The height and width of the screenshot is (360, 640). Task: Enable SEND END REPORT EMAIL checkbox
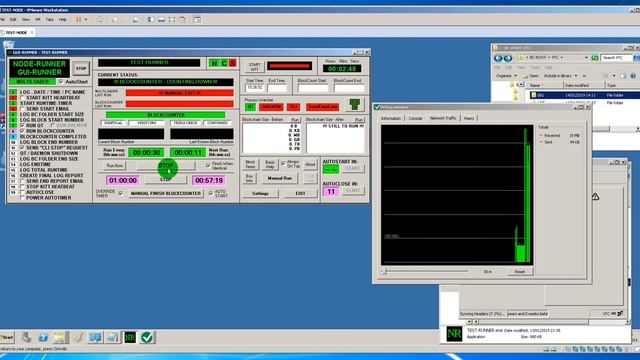(x=22, y=181)
